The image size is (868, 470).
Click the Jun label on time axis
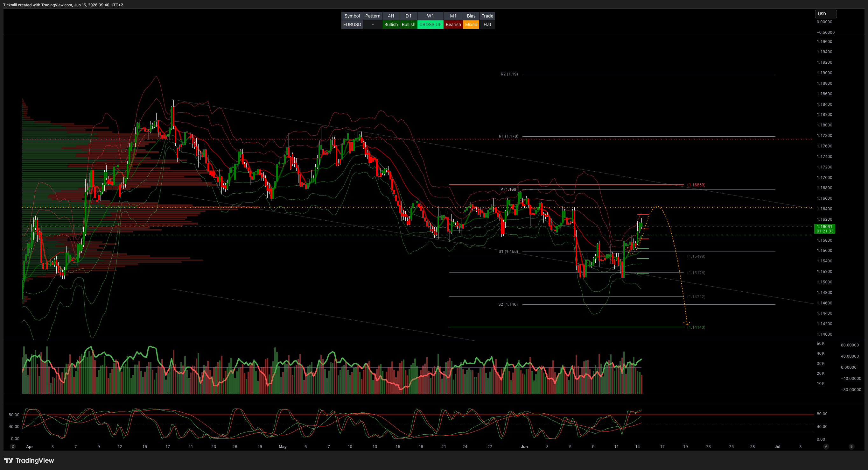[x=524, y=446]
